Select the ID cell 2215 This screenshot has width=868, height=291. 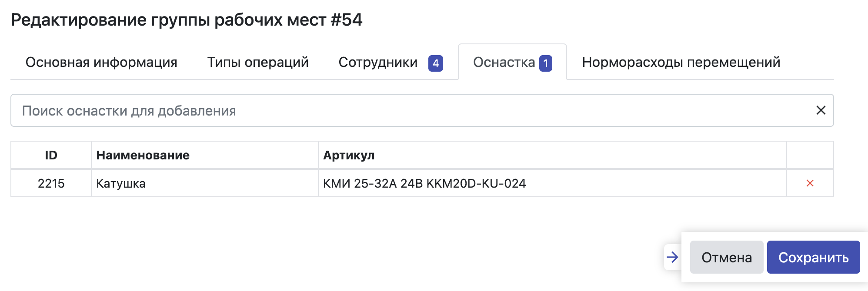(51, 183)
